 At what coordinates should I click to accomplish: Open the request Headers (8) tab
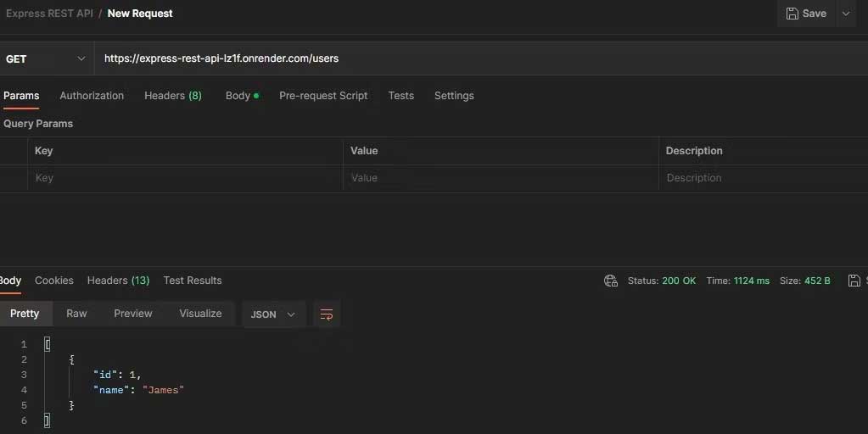point(173,96)
